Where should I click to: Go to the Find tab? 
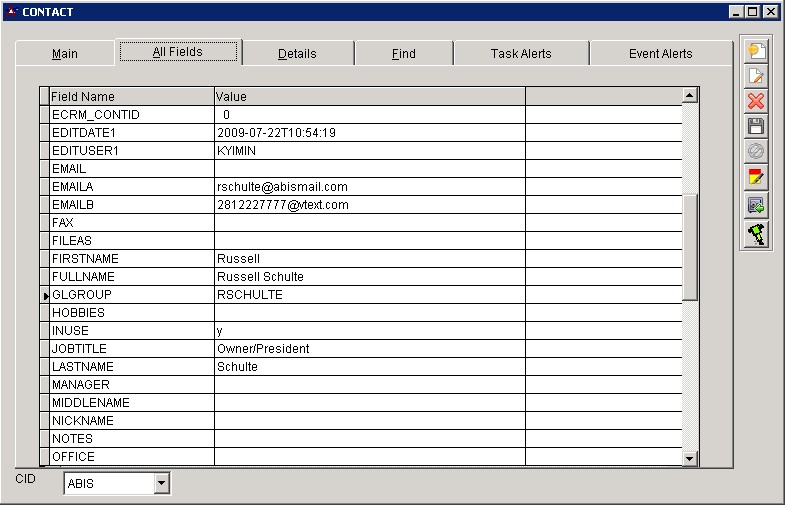(403, 54)
